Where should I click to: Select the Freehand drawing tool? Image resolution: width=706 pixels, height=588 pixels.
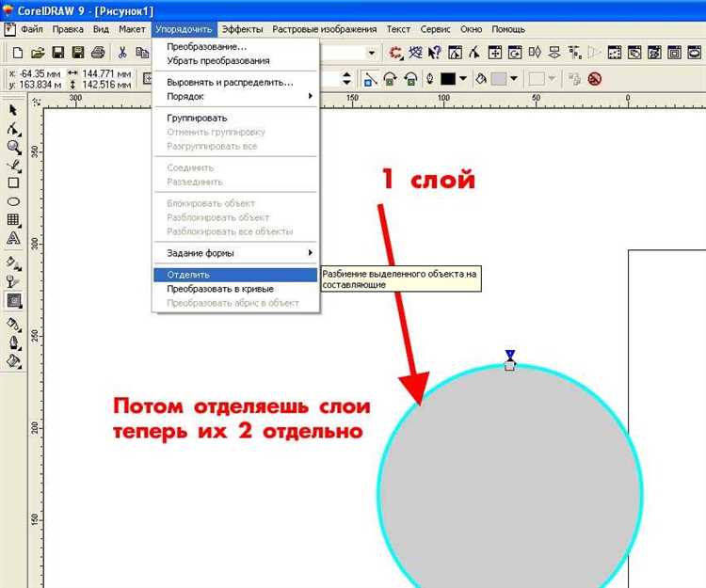click(14, 166)
